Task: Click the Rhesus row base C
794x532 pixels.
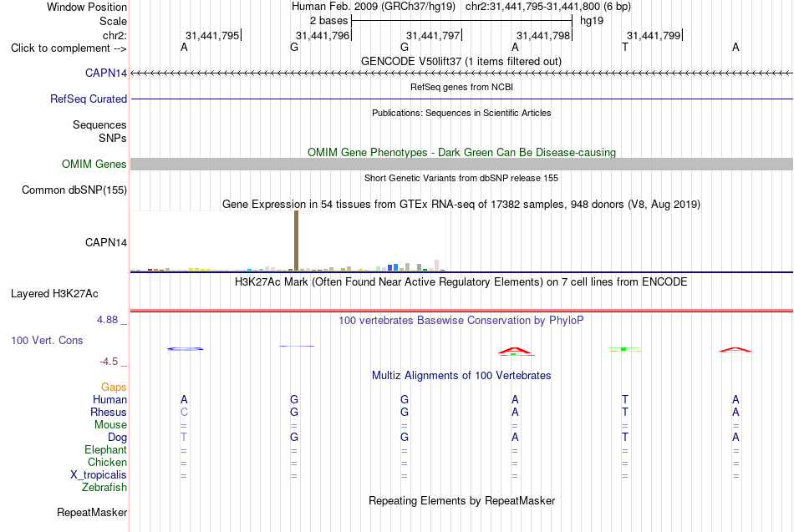Action: pos(185,412)
